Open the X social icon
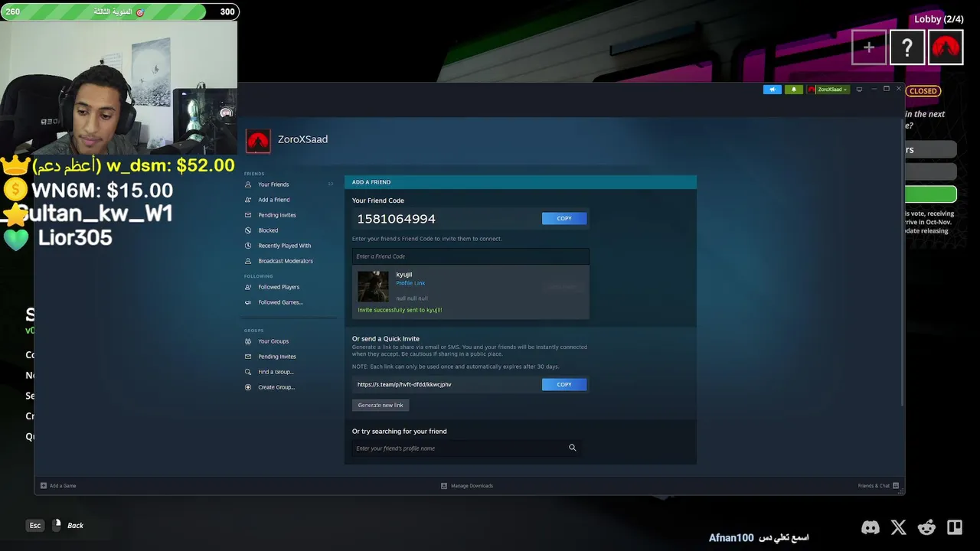Screen dimensions: 980x551 click(x=899, y=527)
